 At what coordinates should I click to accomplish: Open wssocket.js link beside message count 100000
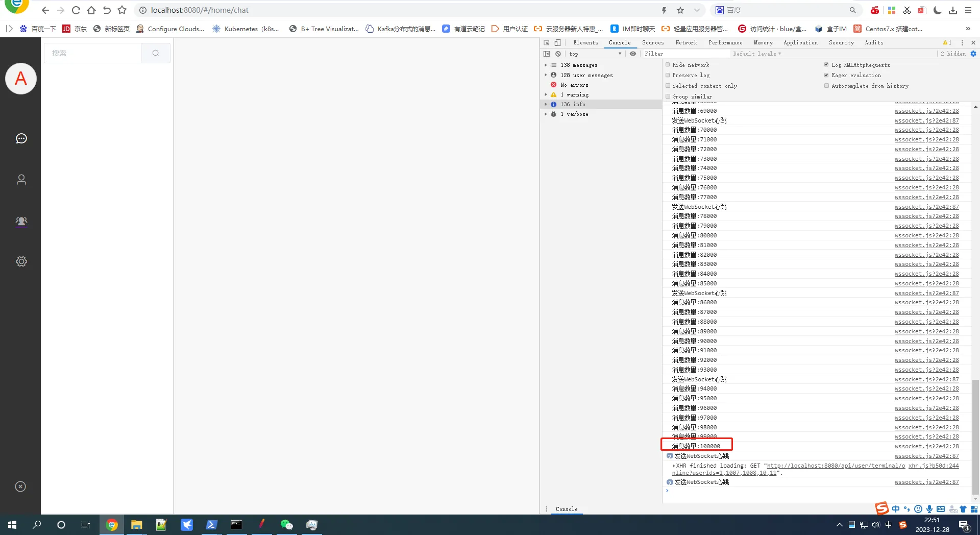click(x=926, y=446)
